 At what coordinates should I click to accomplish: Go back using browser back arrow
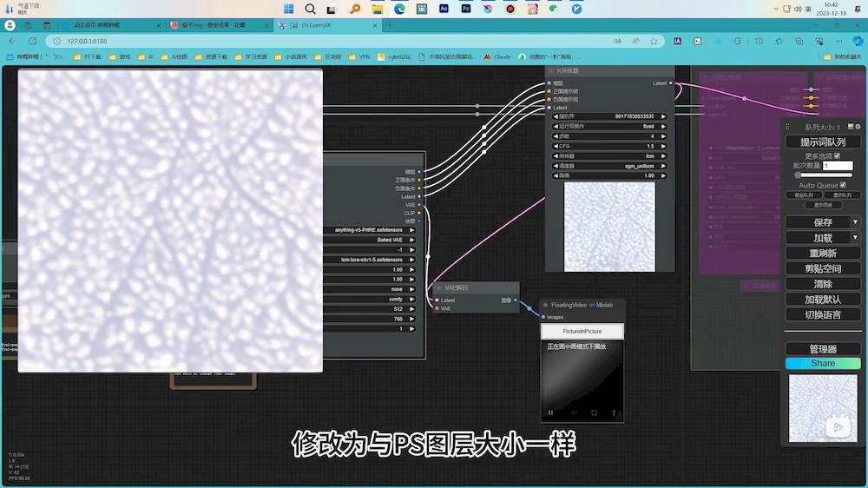[12, 41]
